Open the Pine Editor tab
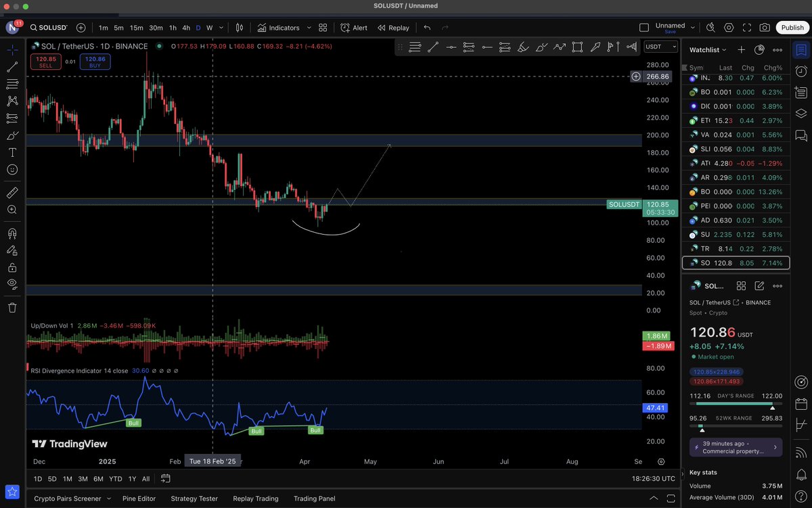Screen dimensions: 812x508 139,499
